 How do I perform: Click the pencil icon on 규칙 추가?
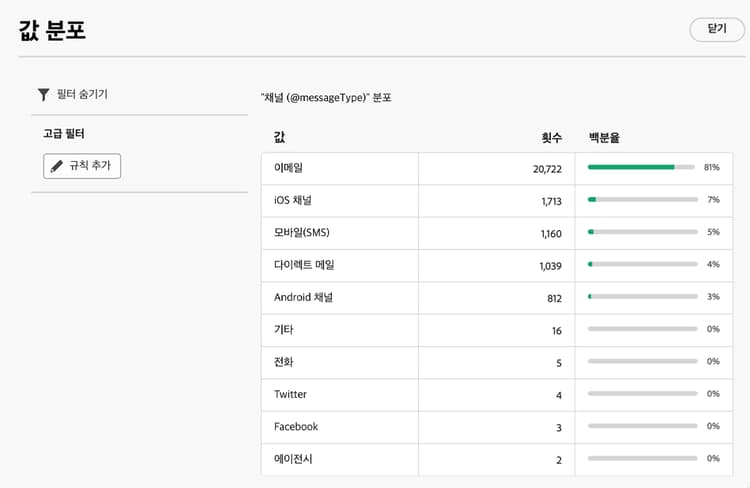[57, 166]
